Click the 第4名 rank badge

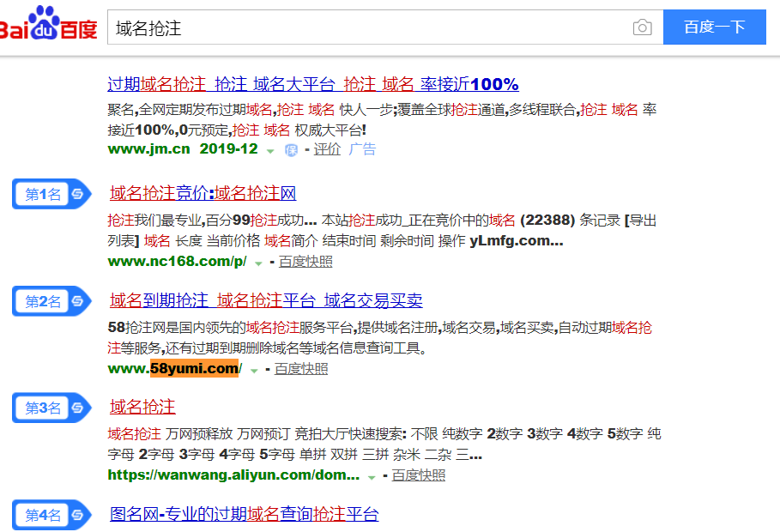pos(51,515)
